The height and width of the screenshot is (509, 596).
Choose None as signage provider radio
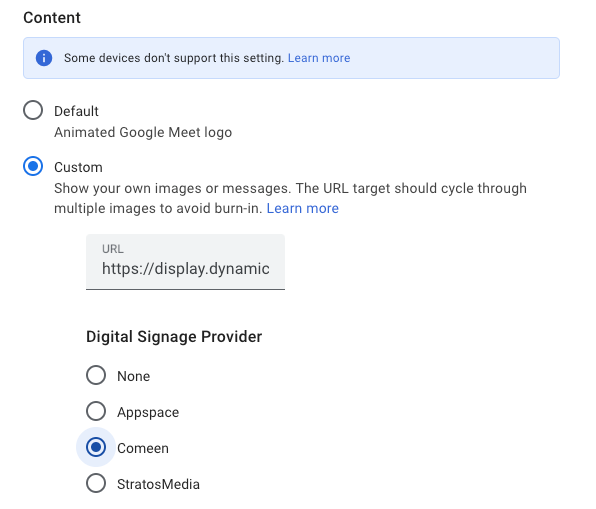[x=96, y=375]
